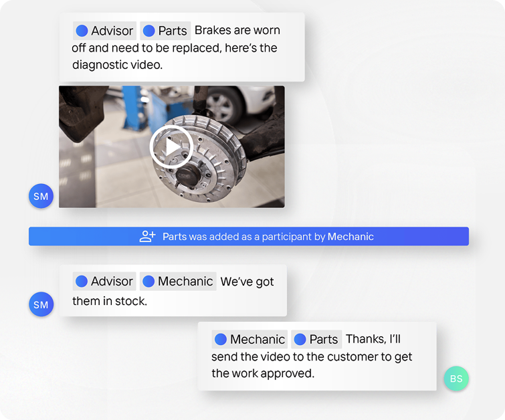
Task: Click the add-participant icon in the blue banner
Action: [x=147, y=236]
